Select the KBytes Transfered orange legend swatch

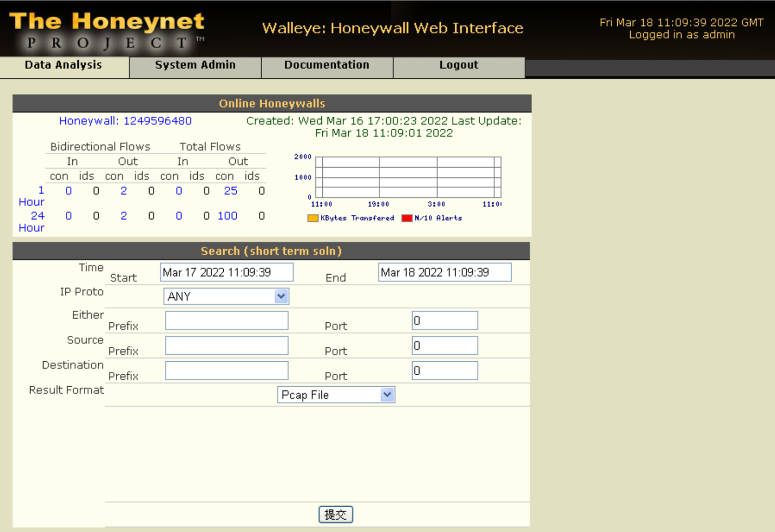pos(312,218)
